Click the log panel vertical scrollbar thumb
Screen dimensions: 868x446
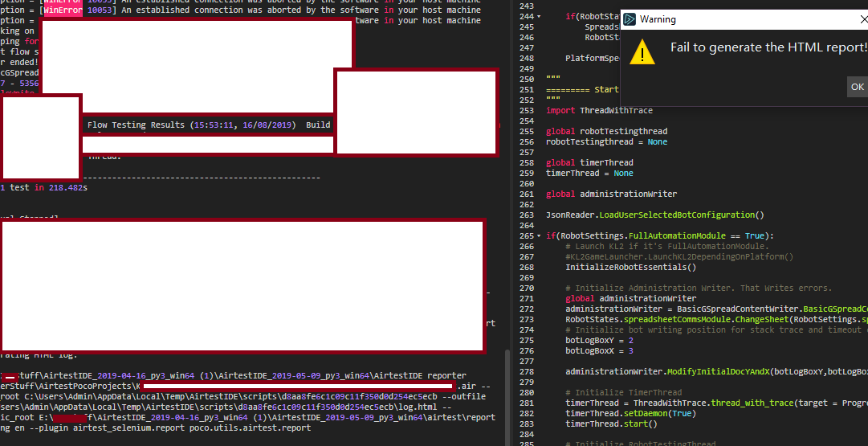point(507,397)
